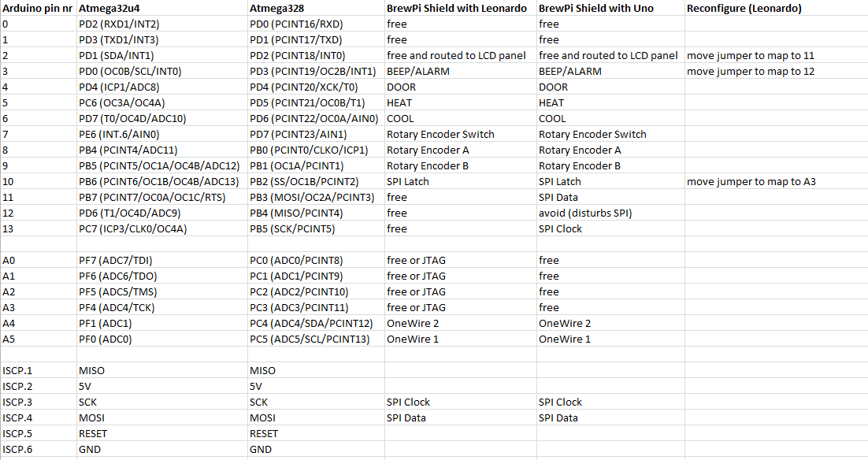This screenshot has height=460, width=868.
Task: Select the Uno 'OneWire 2' cell
Action: point(610,323)
